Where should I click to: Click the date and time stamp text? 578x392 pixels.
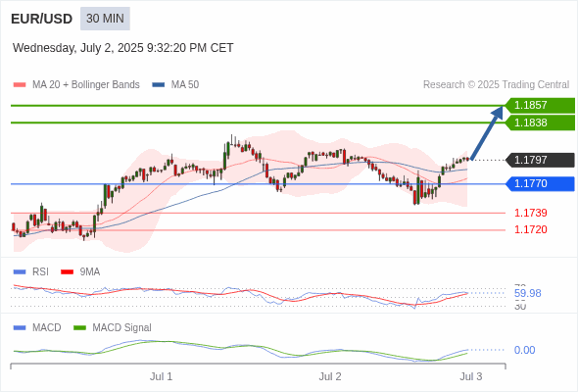[x=122, y=48]
